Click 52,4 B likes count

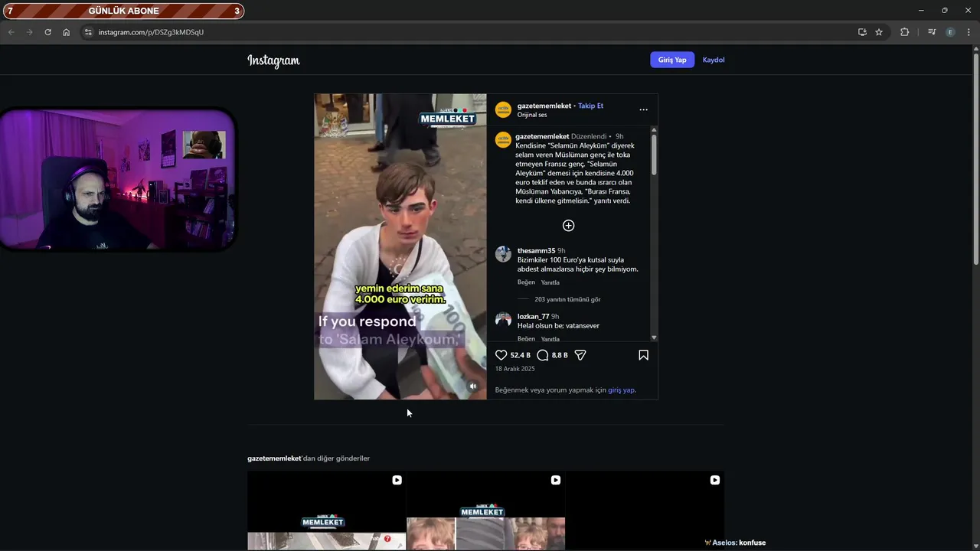521,355
